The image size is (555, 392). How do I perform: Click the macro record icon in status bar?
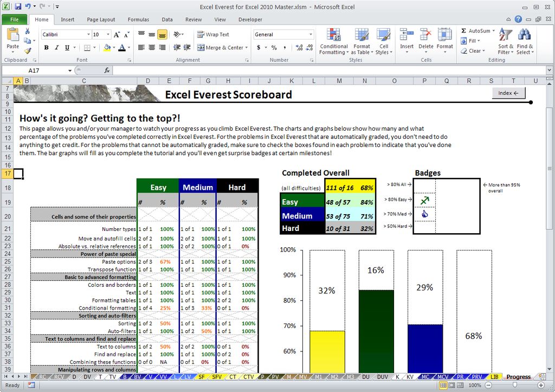click(31, 385)
